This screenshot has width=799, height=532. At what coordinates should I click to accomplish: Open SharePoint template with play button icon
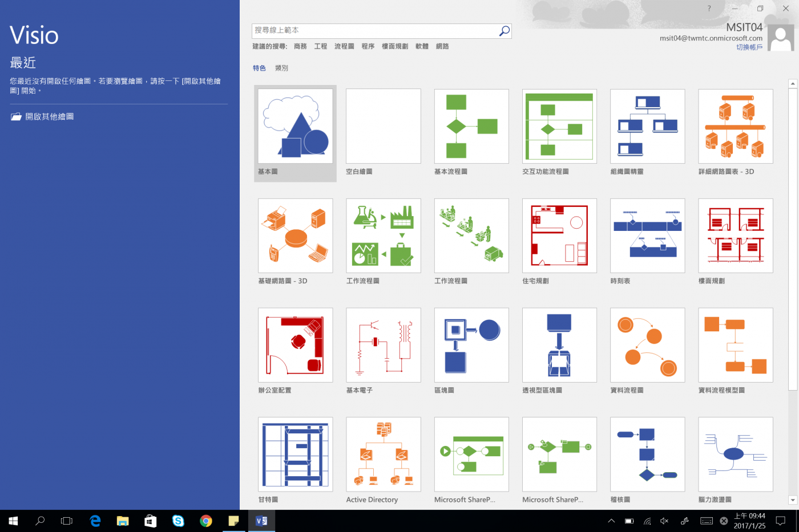coord(471,454)
